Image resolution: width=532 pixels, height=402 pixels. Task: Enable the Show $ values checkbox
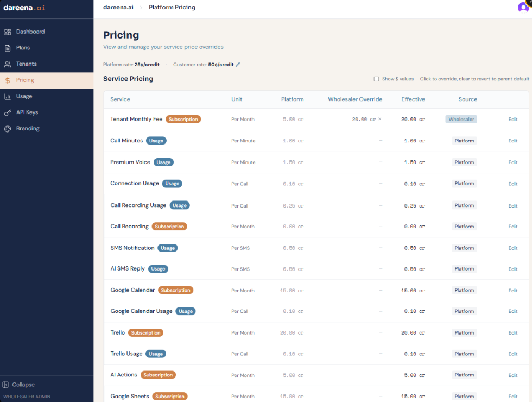[376, 78]
